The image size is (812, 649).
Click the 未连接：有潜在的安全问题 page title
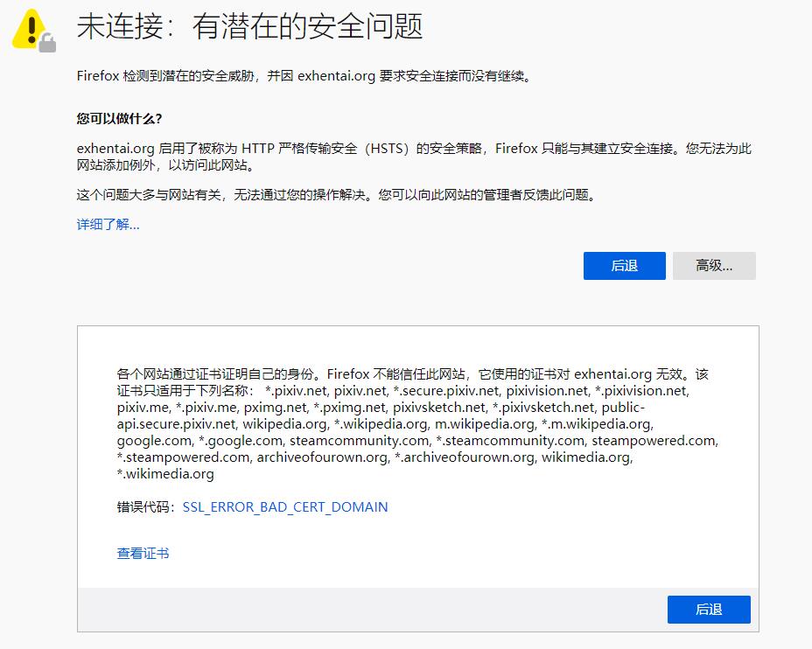249,27
